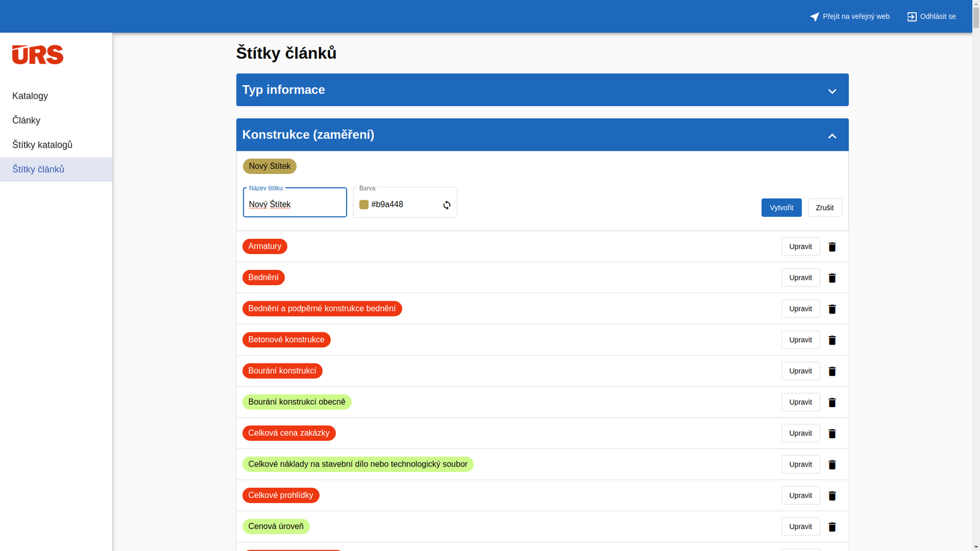
Task: Click the page vertical scrollbar
Action: [976, 275]
